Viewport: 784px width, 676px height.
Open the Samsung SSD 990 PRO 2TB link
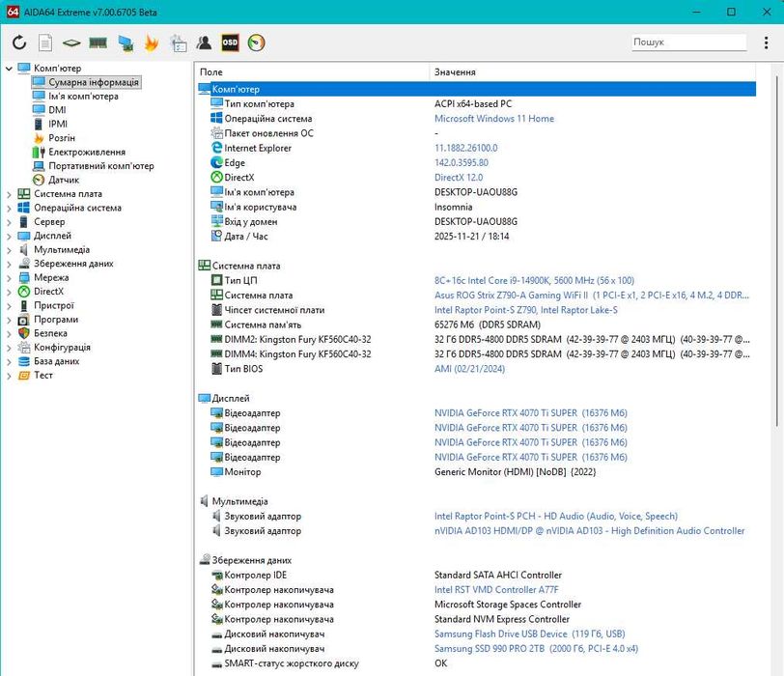[x=536, y=649]
